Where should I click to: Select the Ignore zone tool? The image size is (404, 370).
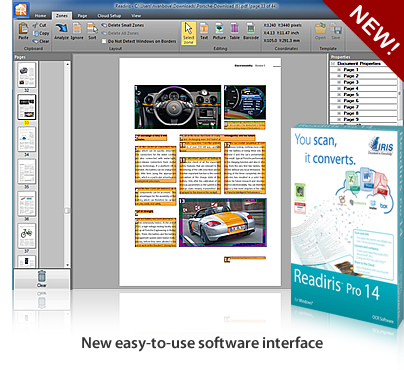coord(77,31)
